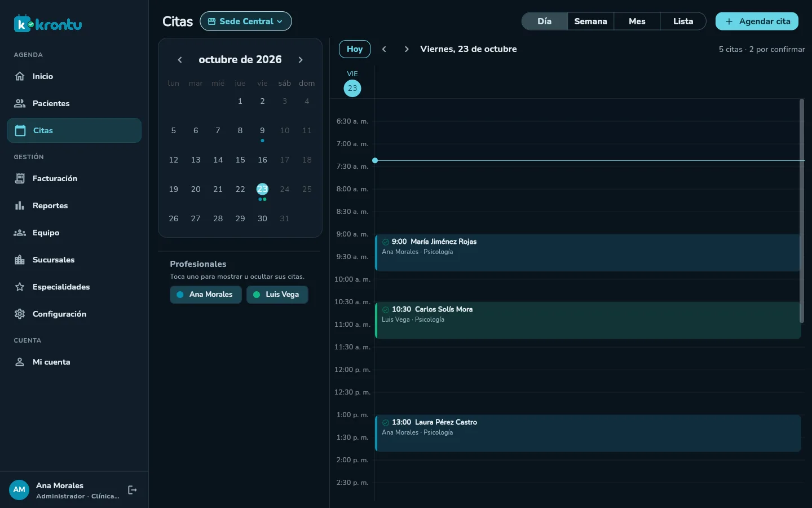Open Inicio via the home icon
This screenshot has width=812, height=508.
pyautogui.click(x=20, y=76)
